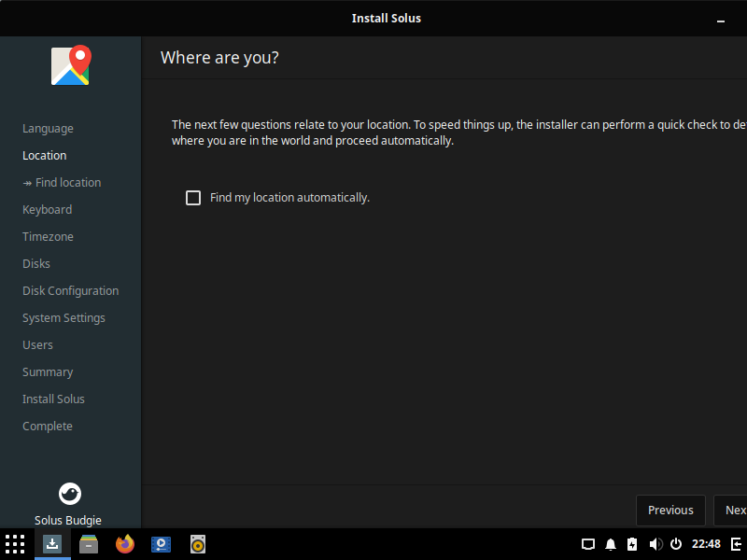Open the applications grid menu
The image size is (747, 560).
[x=15, y=544]
